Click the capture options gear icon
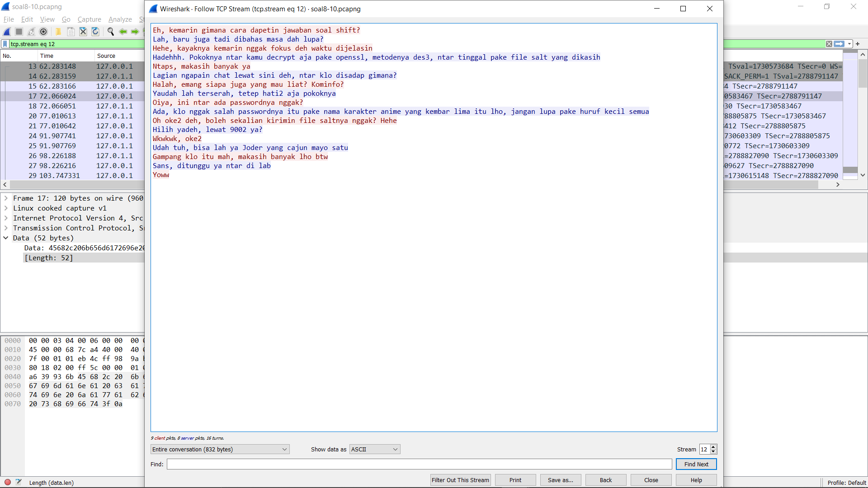The height and width of the screenshot is (488, 868). [x=43, y=32]
